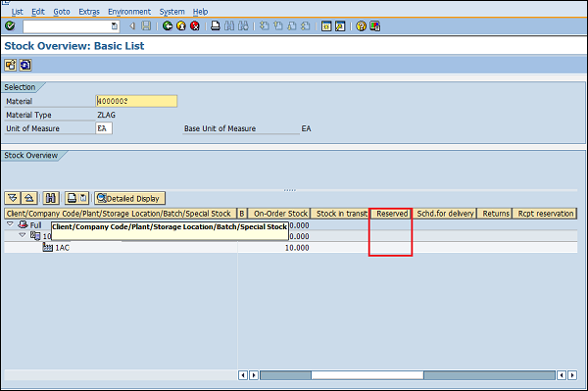The image size is (588, 391).
Task: Click the Stock in transit column header
Action: [340, 214]
